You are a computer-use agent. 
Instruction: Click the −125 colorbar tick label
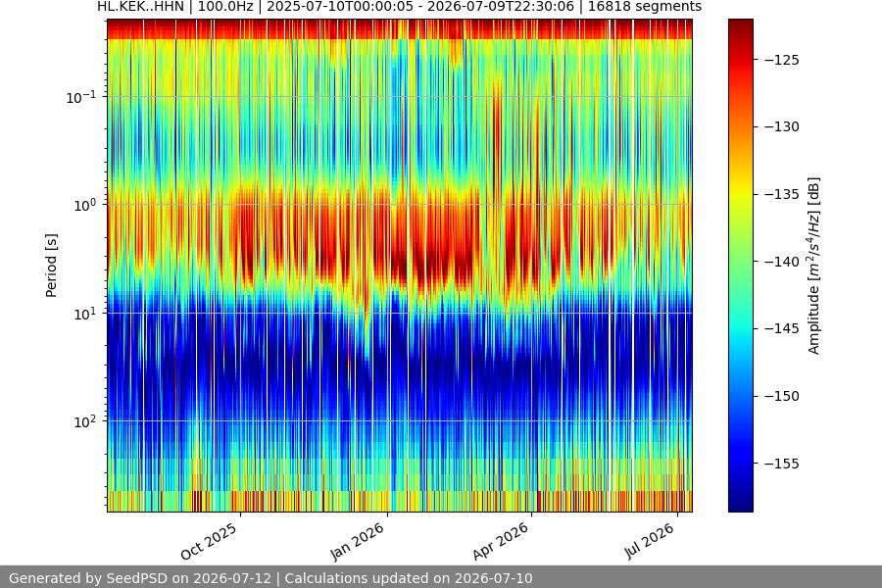782,60
